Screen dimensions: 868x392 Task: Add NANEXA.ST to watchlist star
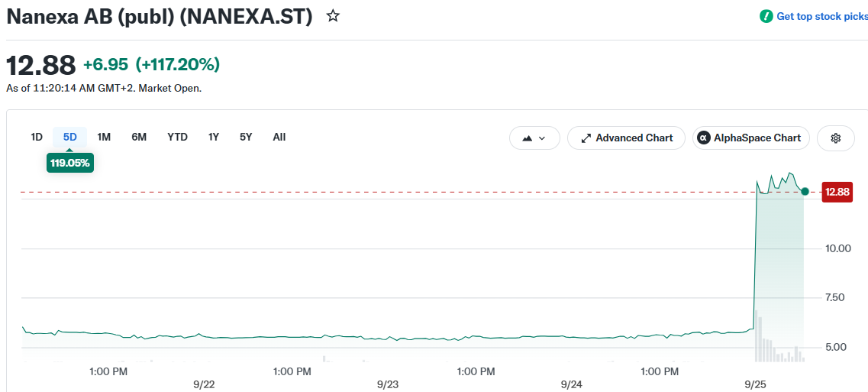pos(333,16)
